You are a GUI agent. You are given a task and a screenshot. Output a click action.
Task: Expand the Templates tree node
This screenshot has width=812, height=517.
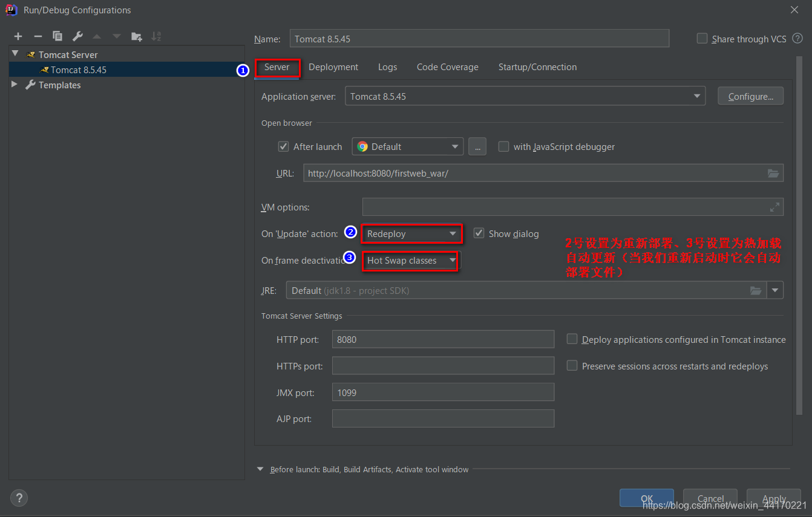click(15, 85)
